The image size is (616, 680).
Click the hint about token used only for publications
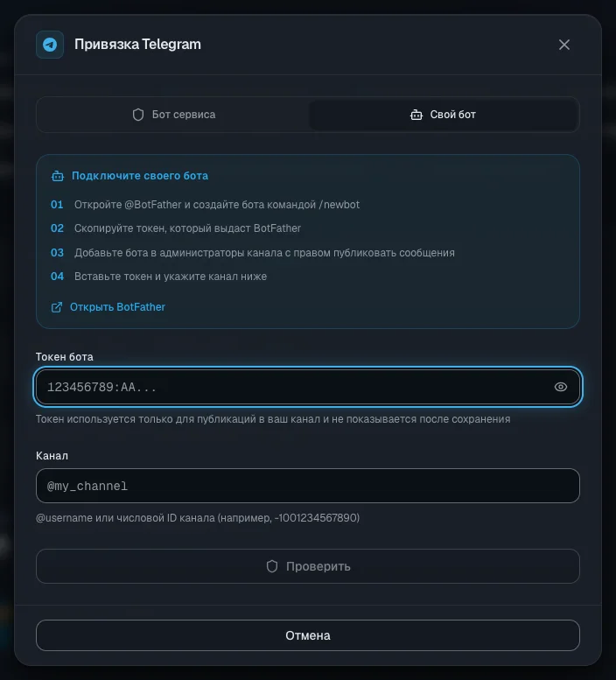tap(273, 419)
